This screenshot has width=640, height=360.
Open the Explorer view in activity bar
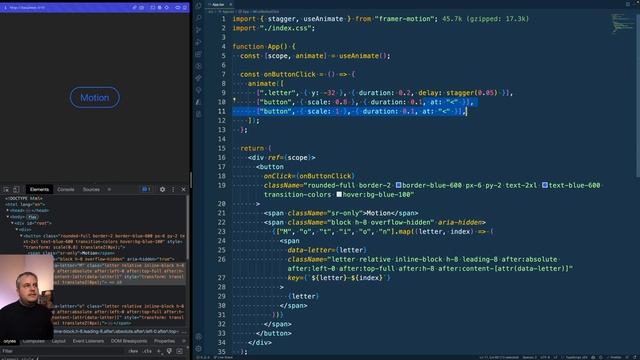pyautogui.click(x=199, y=6)
